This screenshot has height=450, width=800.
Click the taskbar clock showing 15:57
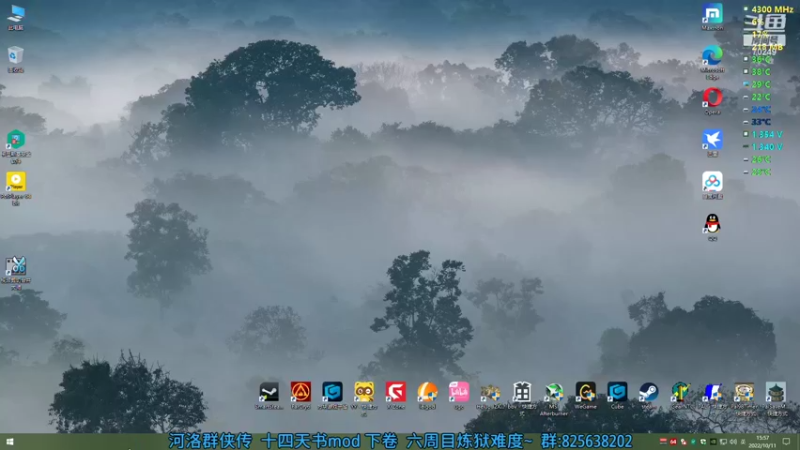tap(763, 442)
